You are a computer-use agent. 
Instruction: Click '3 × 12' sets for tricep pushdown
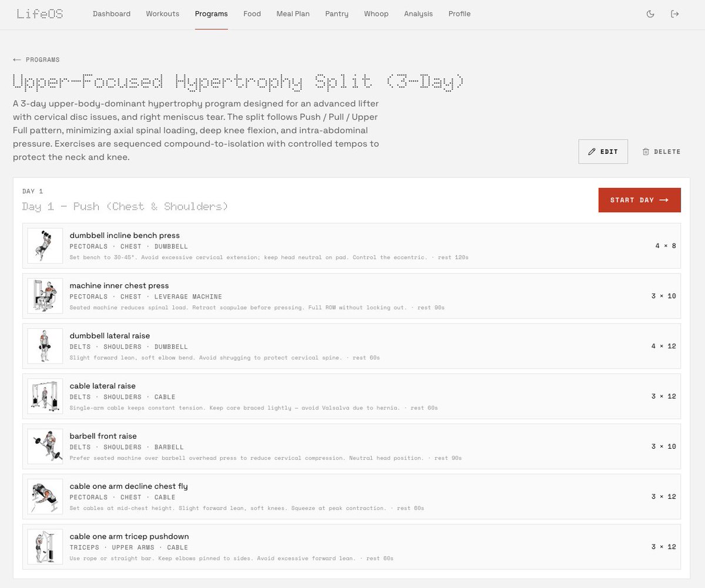(664, 547)
